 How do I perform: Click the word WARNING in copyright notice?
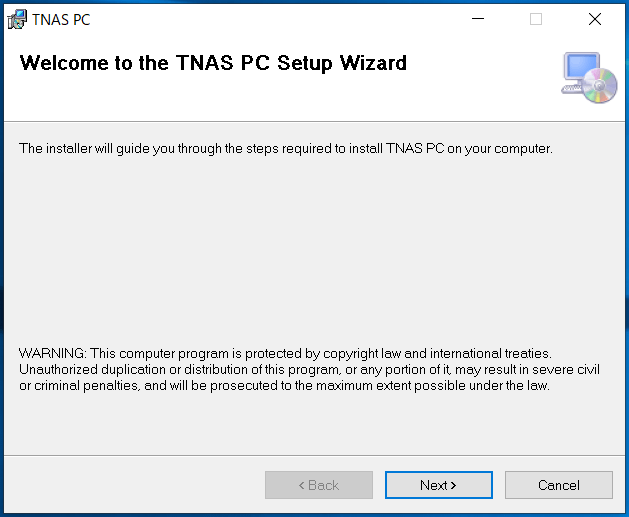click(x=52, y=353)
